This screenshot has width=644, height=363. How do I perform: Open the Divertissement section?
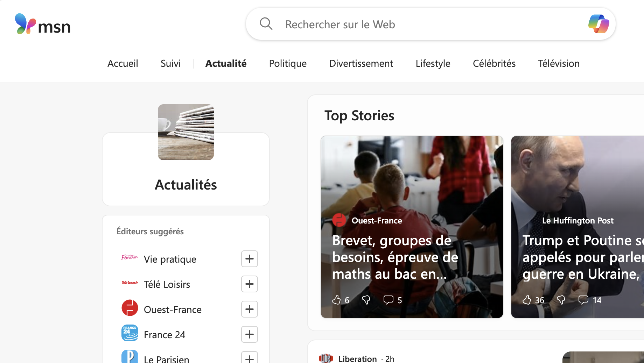pyautogui.click(x=361, y=63)
